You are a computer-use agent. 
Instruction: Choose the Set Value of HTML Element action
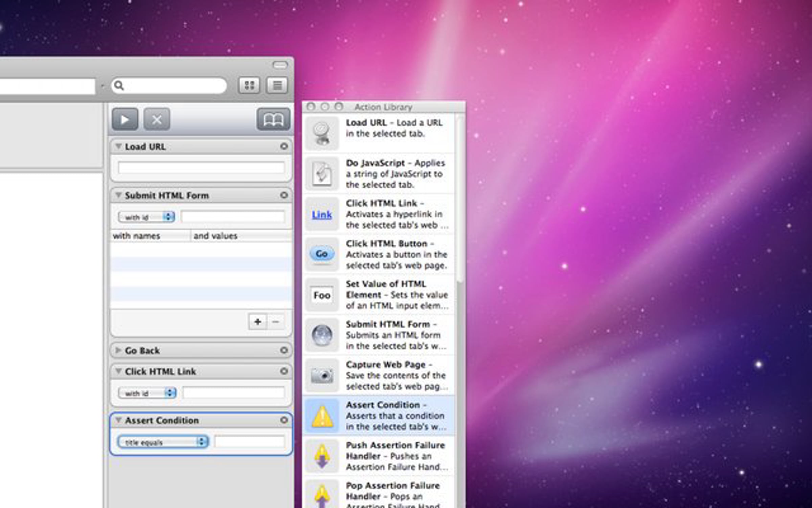point(378,295)
